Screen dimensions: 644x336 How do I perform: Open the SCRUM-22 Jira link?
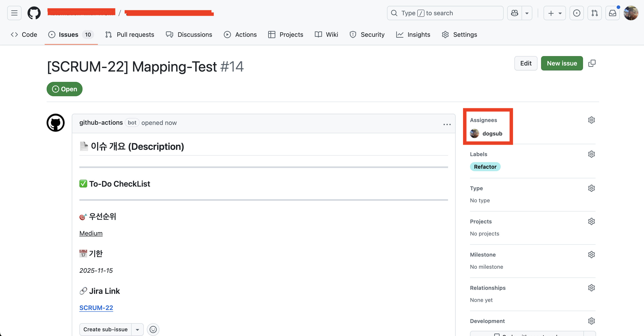coord(96,308)
